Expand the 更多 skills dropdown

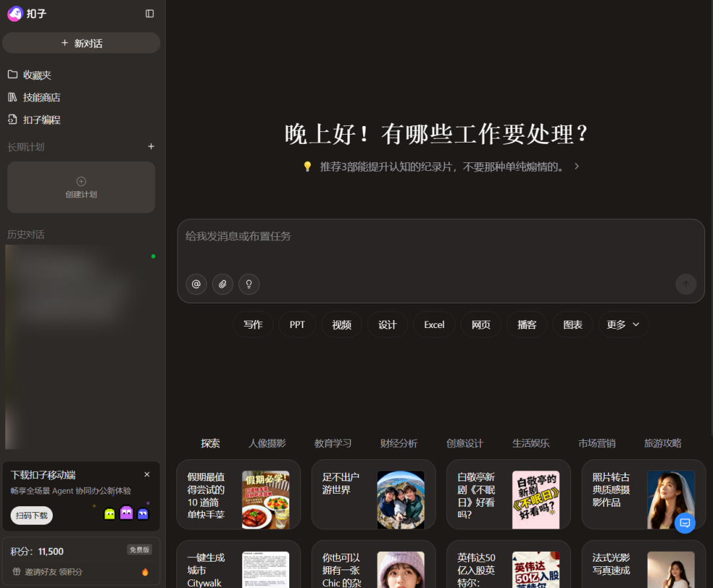pyautogui.click(x=623, y=324)
